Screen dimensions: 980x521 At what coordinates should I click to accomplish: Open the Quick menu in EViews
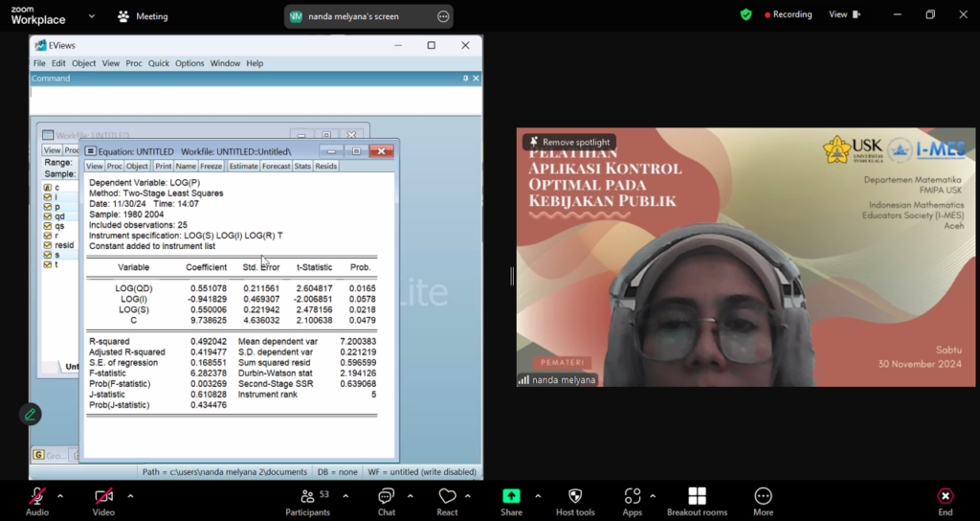coord(158,63)
